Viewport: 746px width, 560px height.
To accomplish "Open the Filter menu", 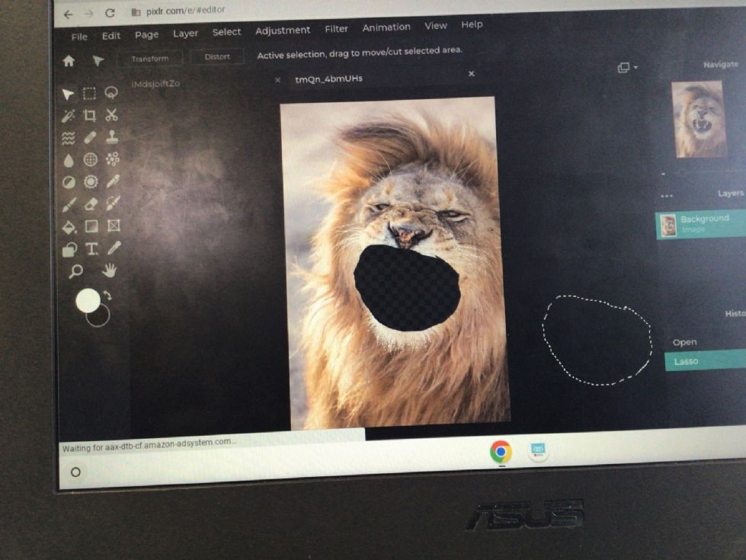I will point(336,29).
